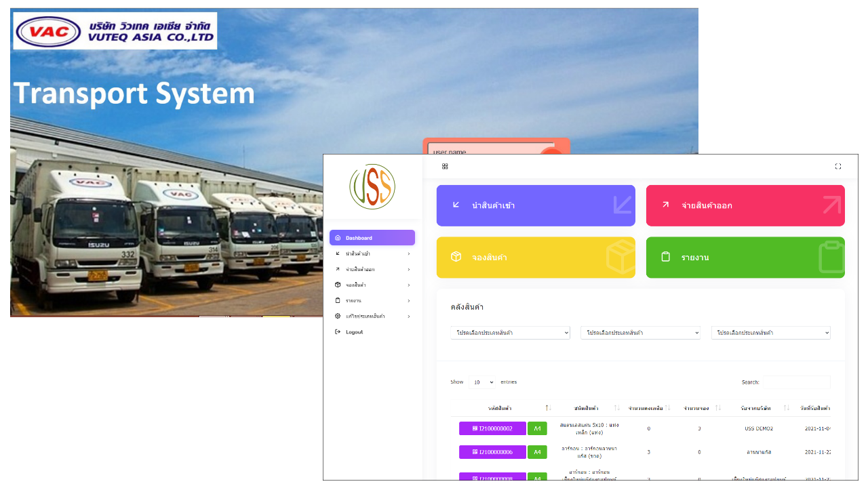Click the fullscreen icon in top bar
This screenshot has height=488, width=868.
coord(837,166)
